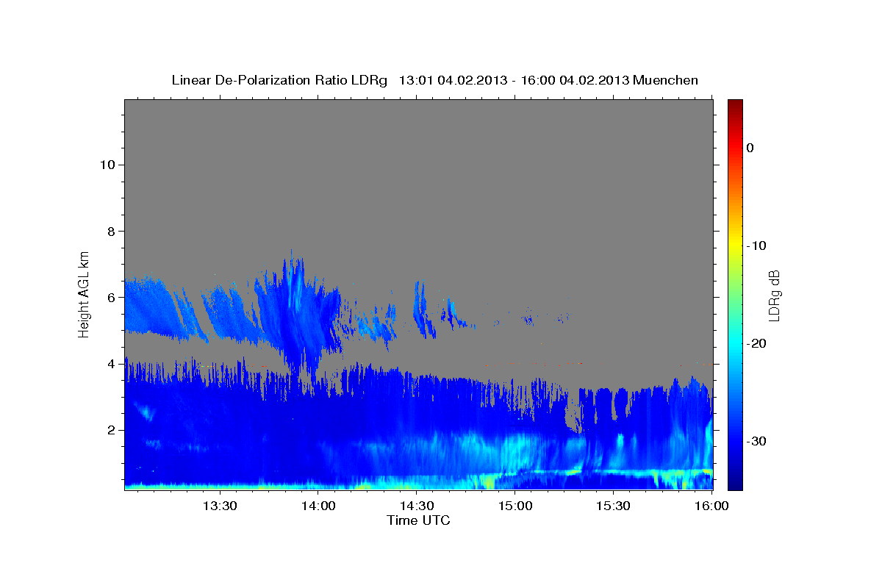Click the plot title text at the top
The image size is (882, 588).
click(434, 80)
